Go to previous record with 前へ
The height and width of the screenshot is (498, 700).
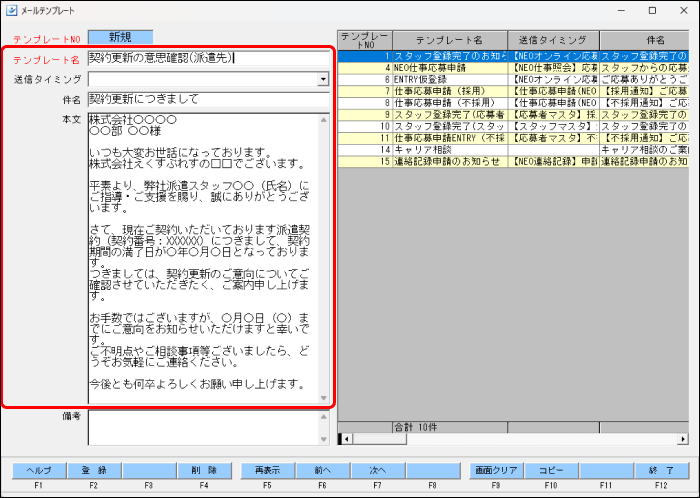click(323, 470)
